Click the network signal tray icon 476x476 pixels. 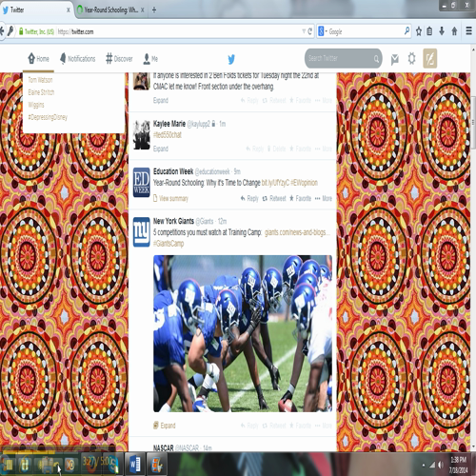pyautogui.click(x=432, y=466)
